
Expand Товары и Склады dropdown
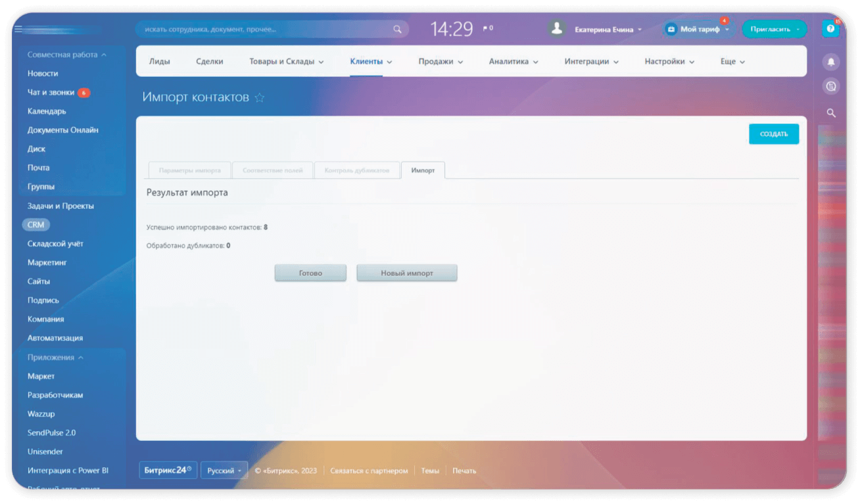pos(287,62)
